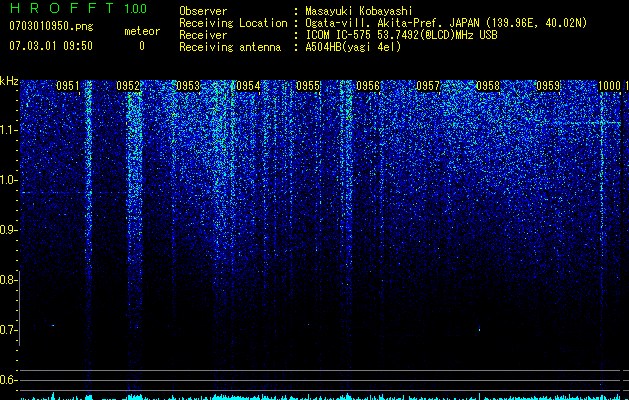Viewport: 629px width, 400px height.
Task: Click the Receiving Location field label
Action: tap(233, 23)
